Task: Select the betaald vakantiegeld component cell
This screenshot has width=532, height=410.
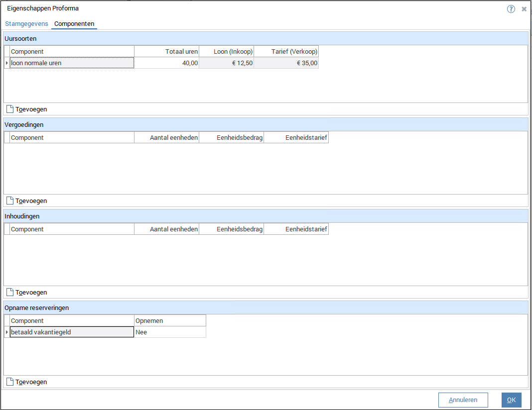Action: [x=72, y=332]
